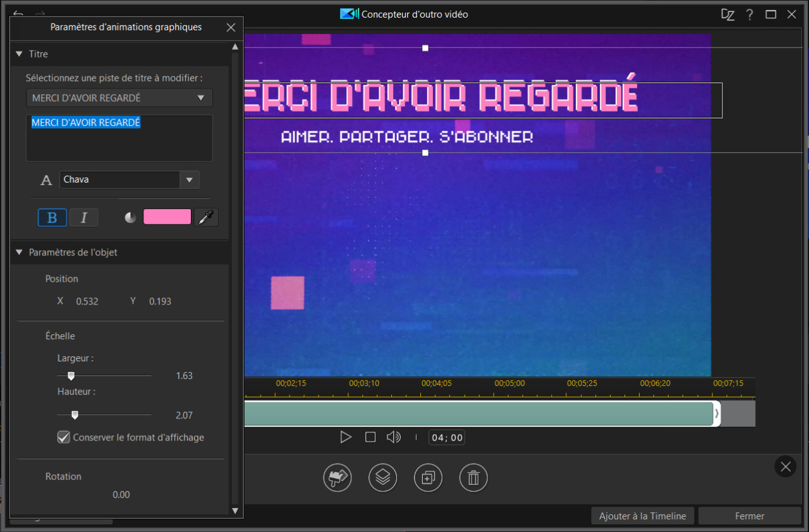Open the layers icon below the preview
809x532 pixels.
(382, 478)
